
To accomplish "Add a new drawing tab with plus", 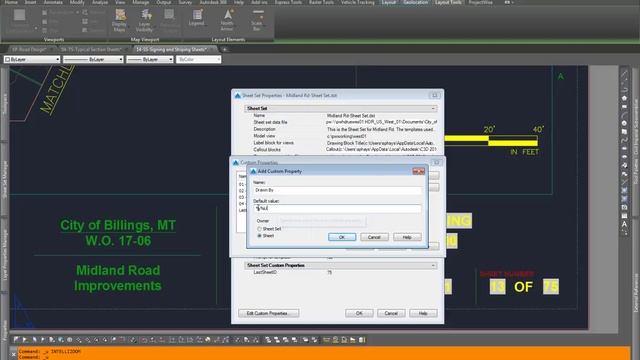I will click(x=224, y=49).
